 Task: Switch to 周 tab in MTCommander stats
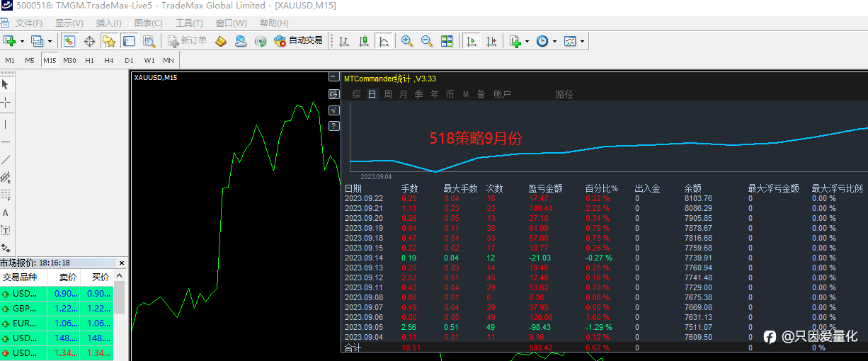click(388, 94)
